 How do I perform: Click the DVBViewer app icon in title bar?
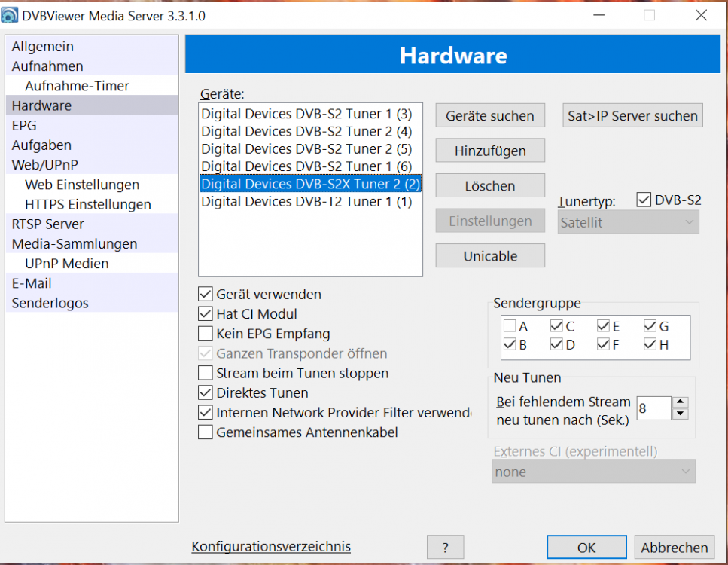[x=10, y=16]
